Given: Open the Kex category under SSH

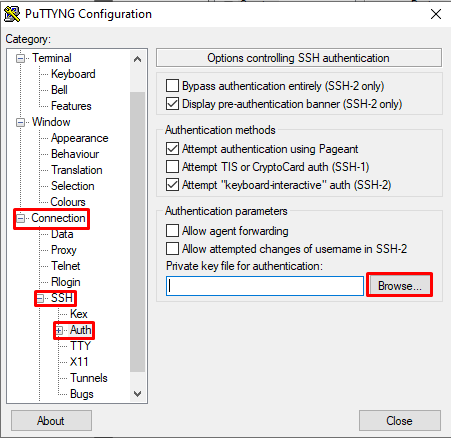Looking at the screenshot, I should tap(79, 314).
